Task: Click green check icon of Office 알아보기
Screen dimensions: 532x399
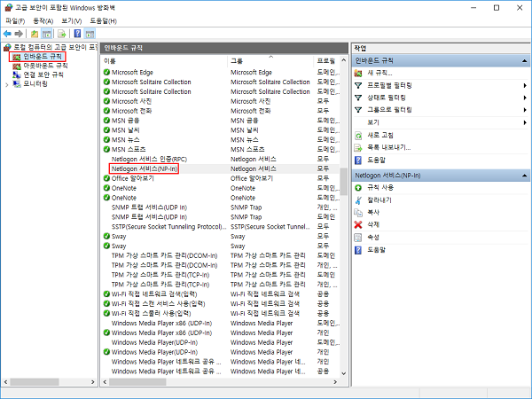Action: (x=106, y=178)
